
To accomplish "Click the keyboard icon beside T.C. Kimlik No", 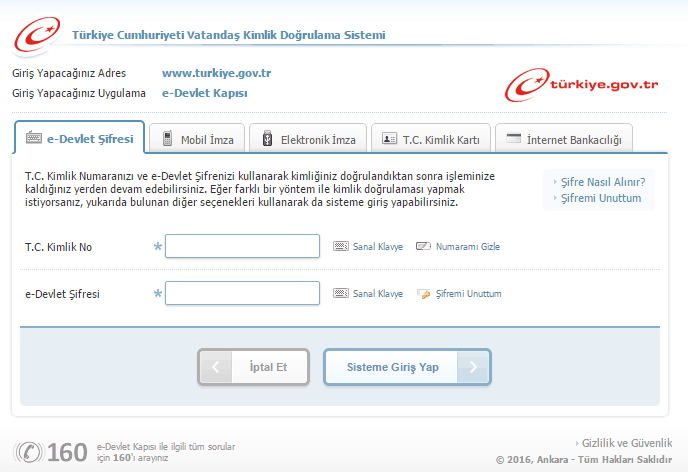I will pos(340,246).
